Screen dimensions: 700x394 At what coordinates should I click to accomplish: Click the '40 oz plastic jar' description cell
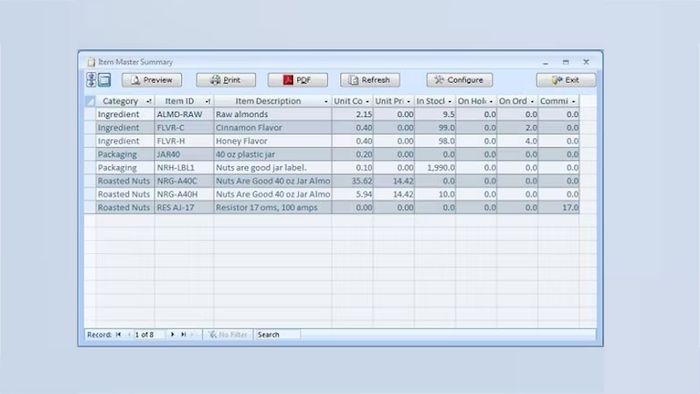[273, 154]
